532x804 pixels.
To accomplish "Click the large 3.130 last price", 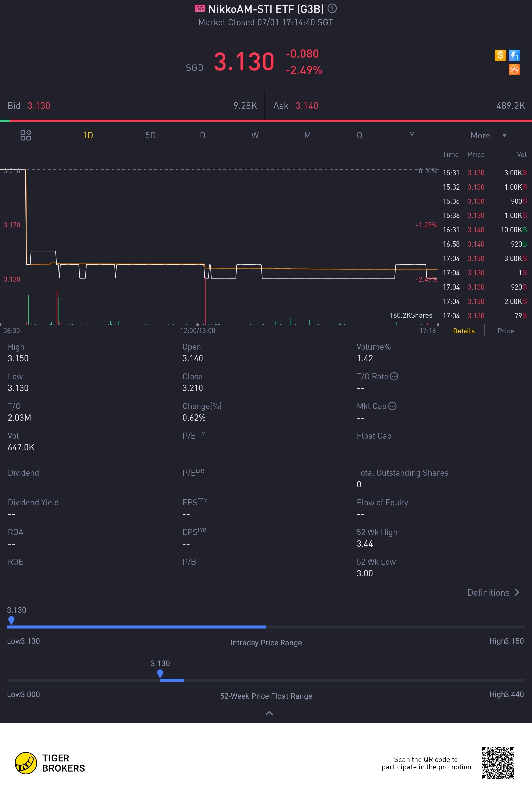I will 244,62.
